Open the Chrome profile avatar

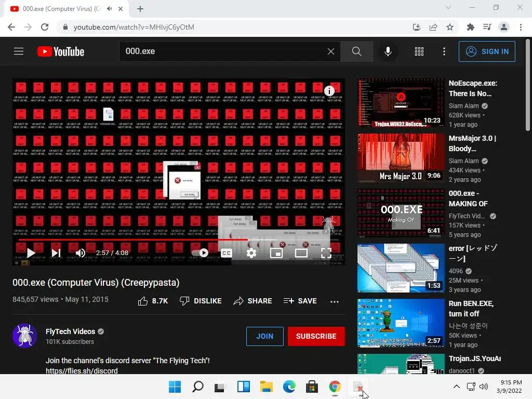point(504,27)
